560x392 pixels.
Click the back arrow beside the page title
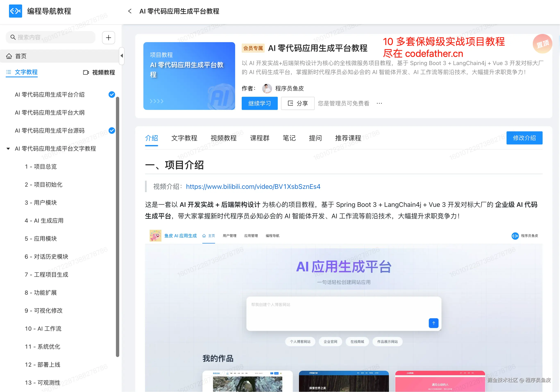click(130, 11)
